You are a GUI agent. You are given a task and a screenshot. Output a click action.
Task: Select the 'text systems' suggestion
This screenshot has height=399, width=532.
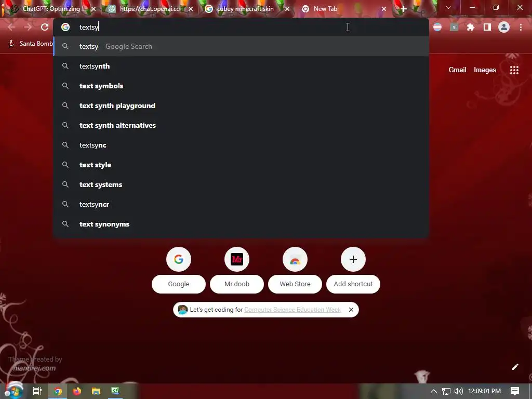click(241, 184)
